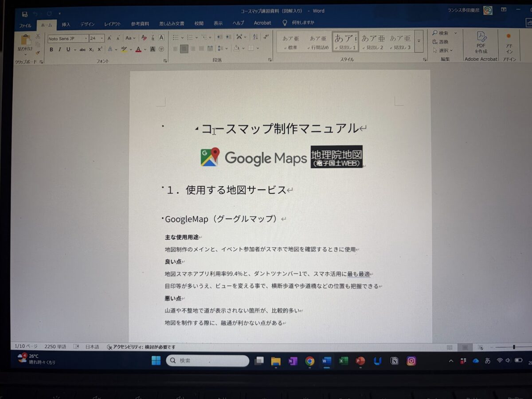
Task: Center align the paragraph
Action: tap(184, 49)
